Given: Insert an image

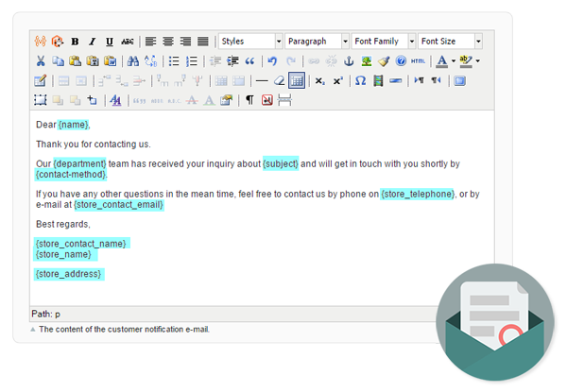Looking at the screenshot, I should click(x=367, y=61).
